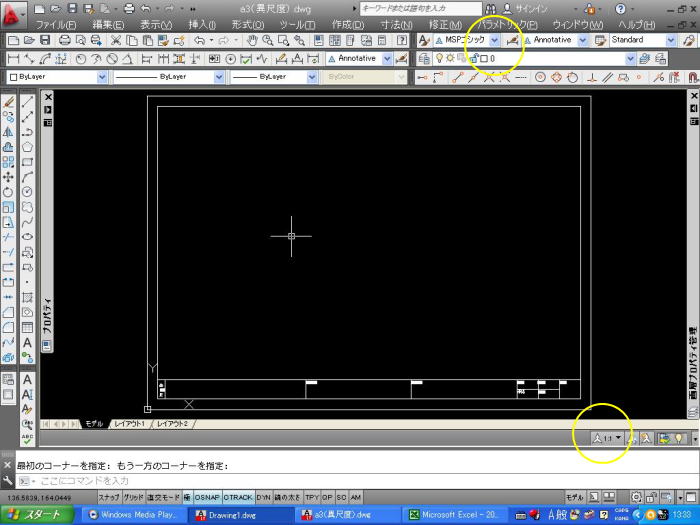This screenshot has height=525, width=700.
Task: Open Annotative dropdown in the dimension toolbar
Action: click(387, 58)
